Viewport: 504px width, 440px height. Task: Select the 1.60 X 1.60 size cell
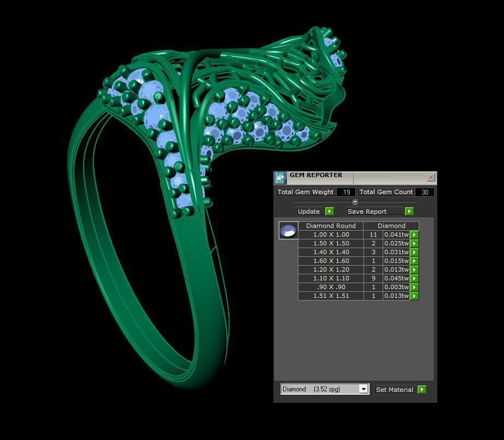point(331,261)
